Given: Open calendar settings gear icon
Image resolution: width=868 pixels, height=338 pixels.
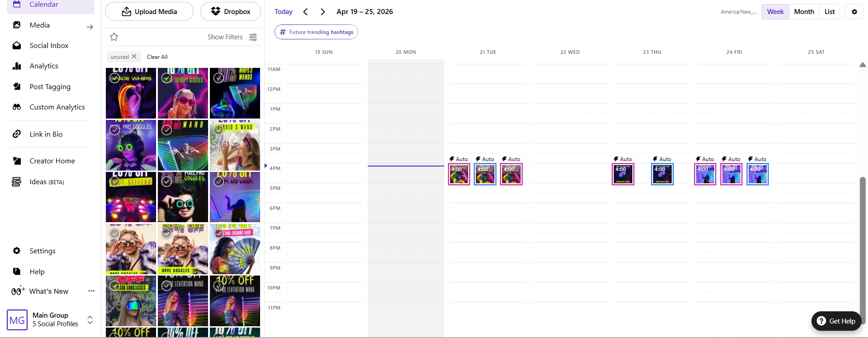Looking at the screenshot, I should pyautogui.click(x=854, y=12).
